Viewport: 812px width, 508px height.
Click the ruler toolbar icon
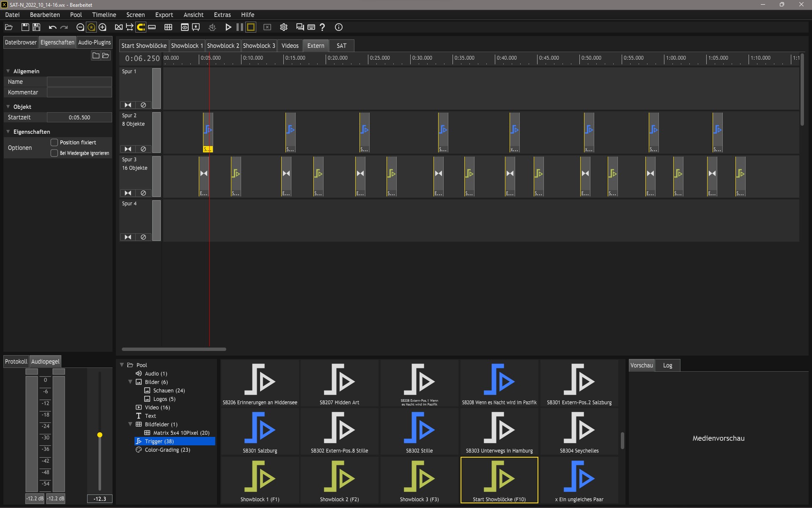coord(152,27)
